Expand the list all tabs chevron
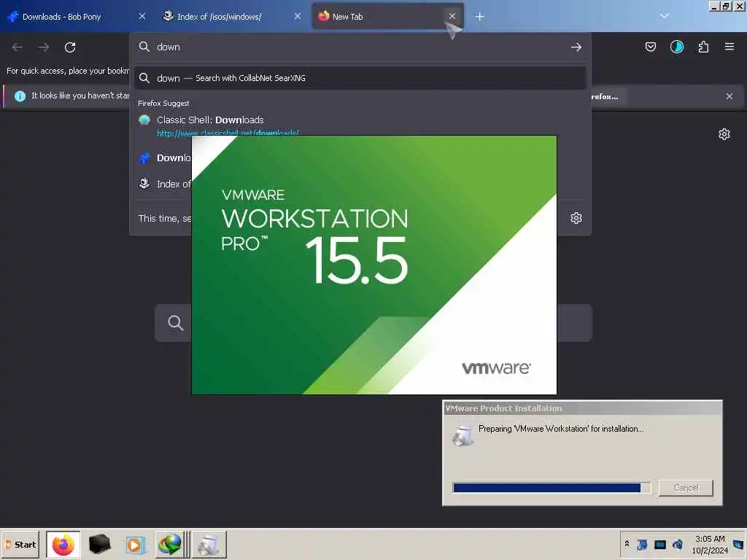Viewport: 747px width, 560px height. 664,16
